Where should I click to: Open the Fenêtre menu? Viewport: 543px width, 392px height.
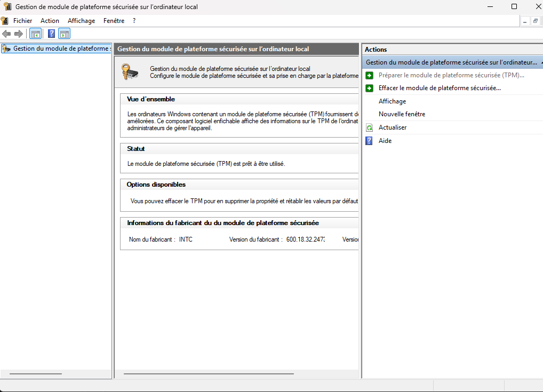[x=114, y=21]
